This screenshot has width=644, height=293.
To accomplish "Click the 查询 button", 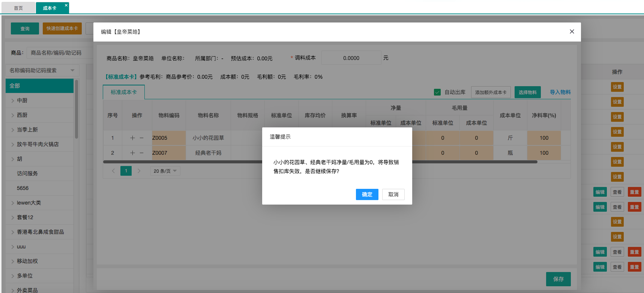I will [x=25, y=28].
